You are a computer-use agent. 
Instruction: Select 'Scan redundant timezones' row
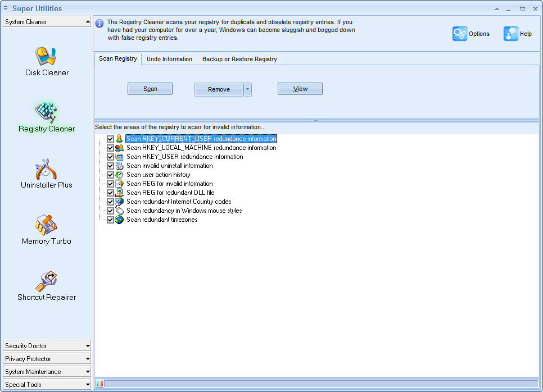[x=162, y=220]
